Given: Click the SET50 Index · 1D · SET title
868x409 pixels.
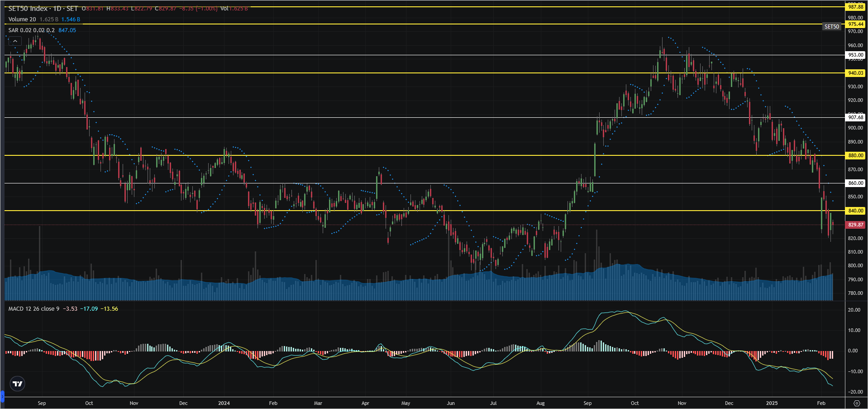Looking at the screenshot, I should 43,9.
